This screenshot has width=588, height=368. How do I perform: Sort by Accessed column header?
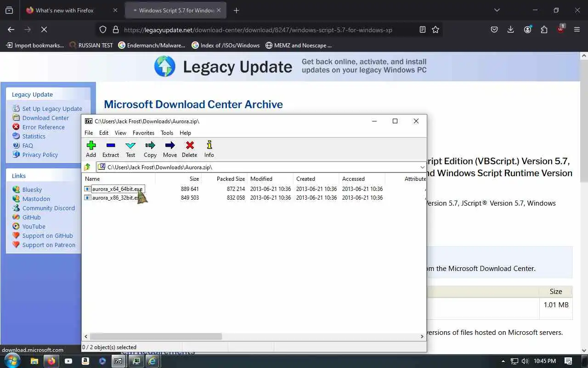click(362, 179)
